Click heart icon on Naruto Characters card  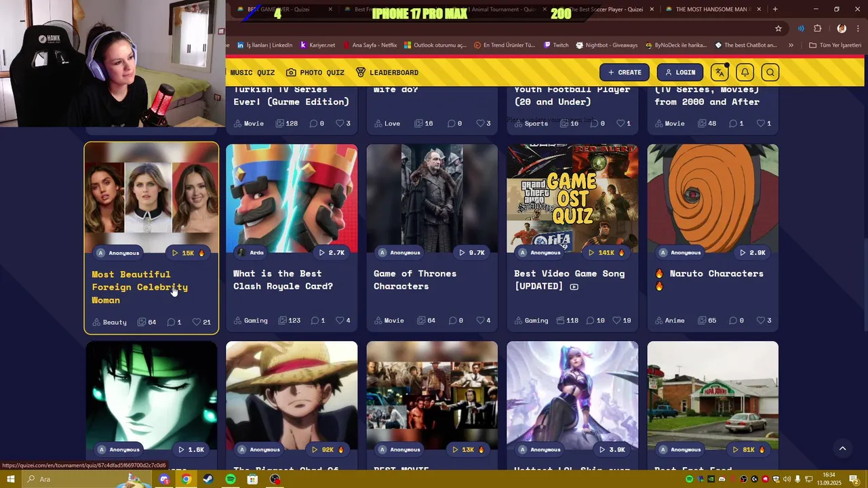click(760, 321)
